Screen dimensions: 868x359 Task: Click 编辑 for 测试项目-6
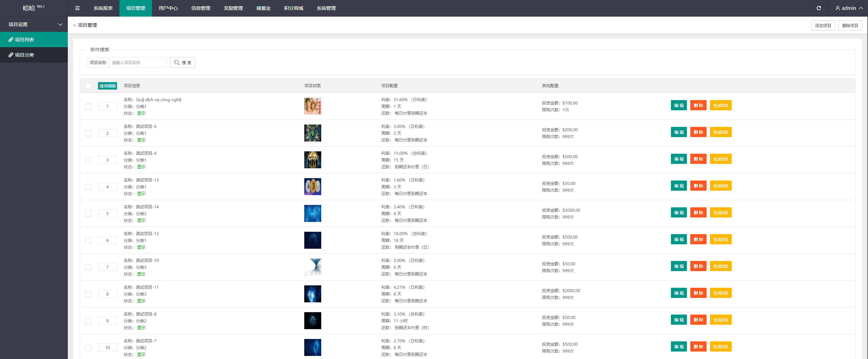pyautogui.click(x=679, y=132)
